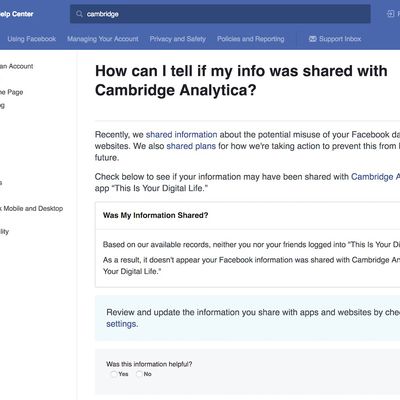Click the 'Based on our available records' sentence

[x=251, y=245]
